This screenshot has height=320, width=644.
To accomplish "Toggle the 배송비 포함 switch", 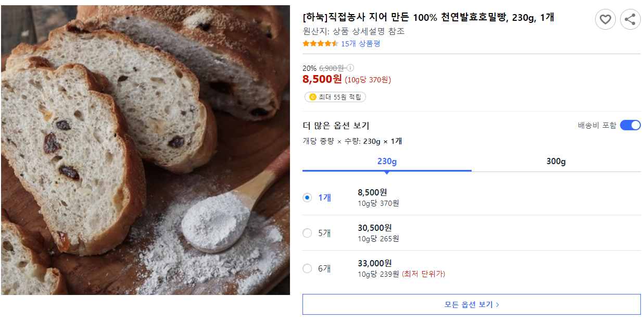I will coord(630,125).
